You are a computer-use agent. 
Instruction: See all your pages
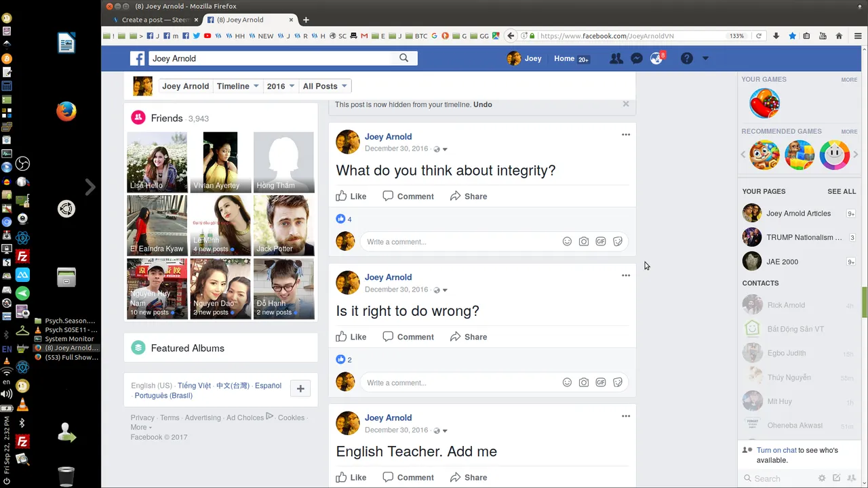point(842,191)
